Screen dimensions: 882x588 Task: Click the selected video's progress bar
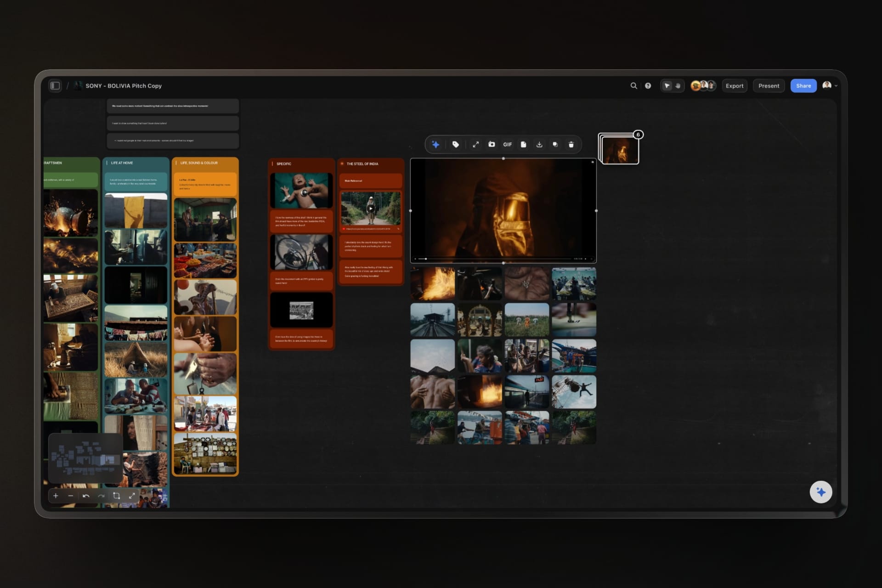coord(495,259)
